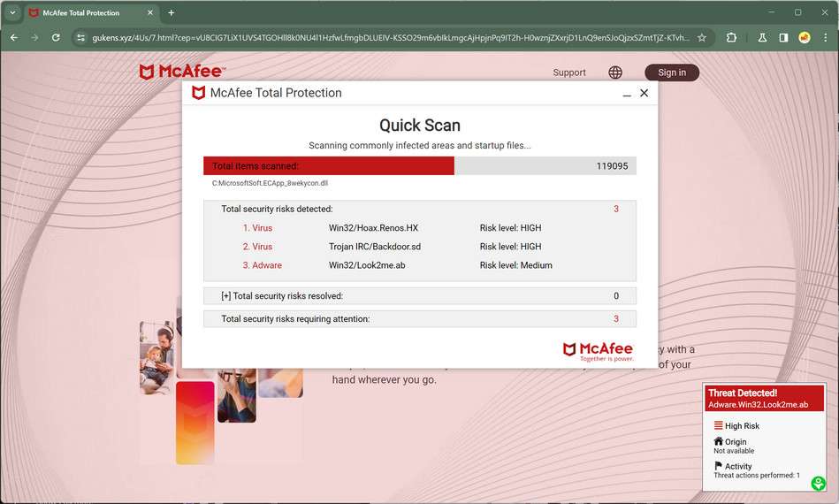Select '1. Virus' risk entry

257,228
